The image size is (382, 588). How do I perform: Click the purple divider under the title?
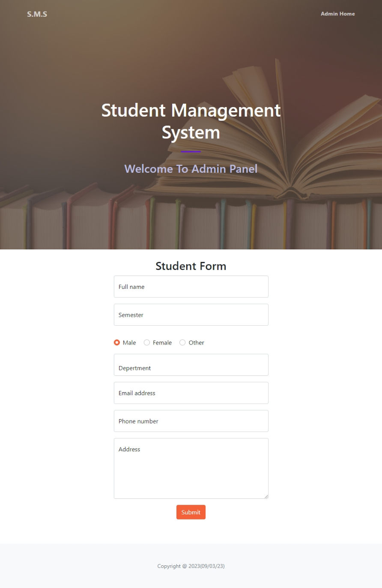191,151
